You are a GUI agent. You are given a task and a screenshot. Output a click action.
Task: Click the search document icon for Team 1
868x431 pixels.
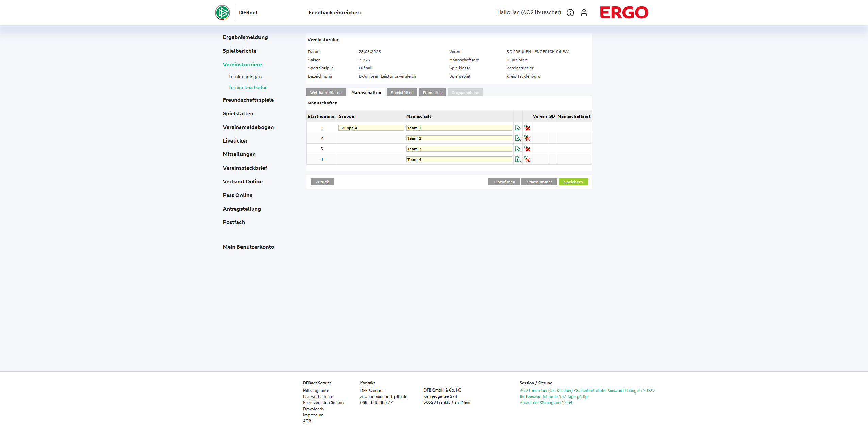coord(518,128)
